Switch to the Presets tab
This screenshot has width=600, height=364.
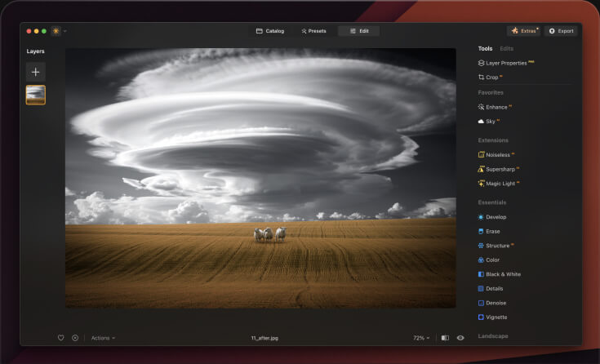coord(313,31)
